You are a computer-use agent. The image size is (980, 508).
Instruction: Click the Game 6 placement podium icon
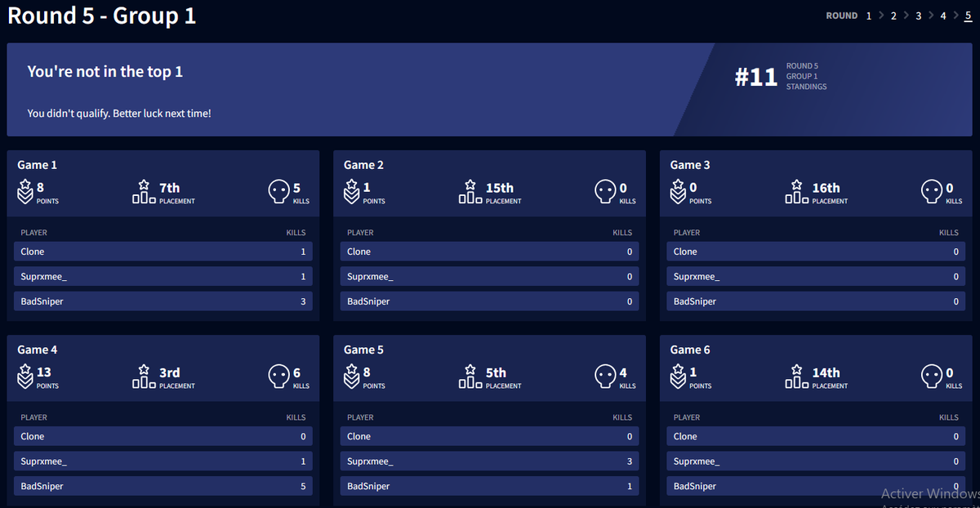click(x=797, y=377)
